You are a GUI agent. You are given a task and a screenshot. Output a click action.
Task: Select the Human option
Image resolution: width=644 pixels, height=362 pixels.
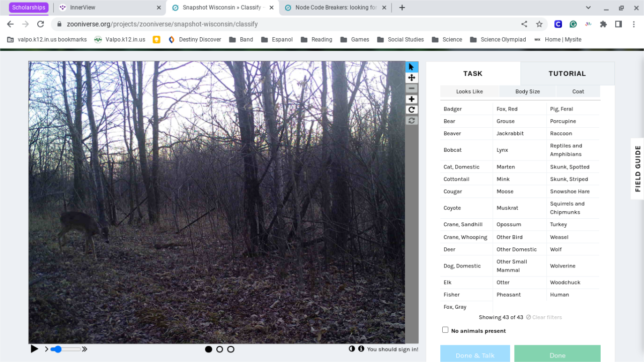coord(573,295)
